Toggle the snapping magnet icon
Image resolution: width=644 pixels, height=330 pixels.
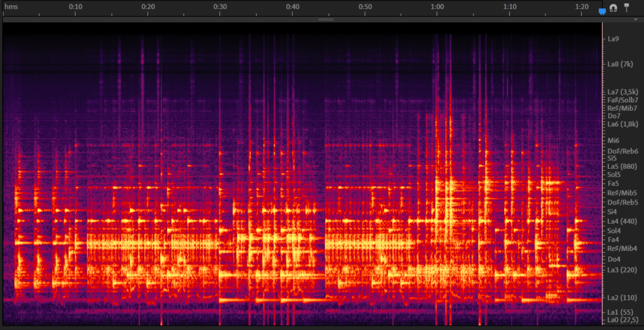(613, 8)
